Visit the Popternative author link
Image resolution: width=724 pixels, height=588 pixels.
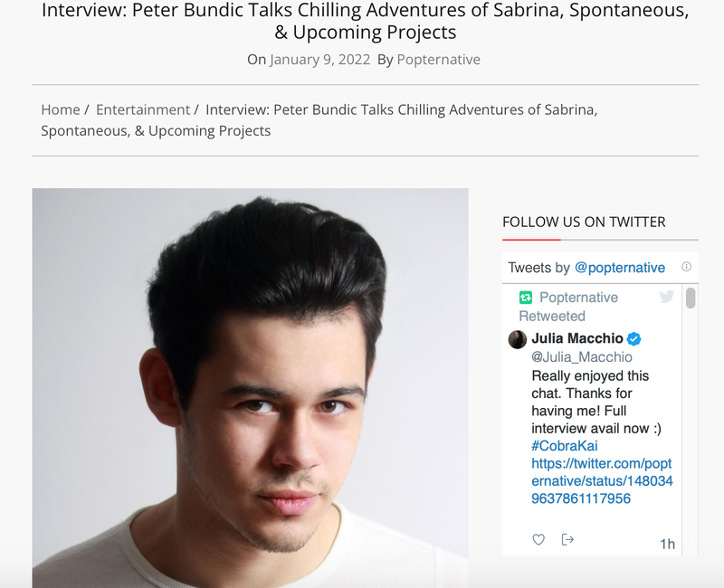[x=439, y=60]
